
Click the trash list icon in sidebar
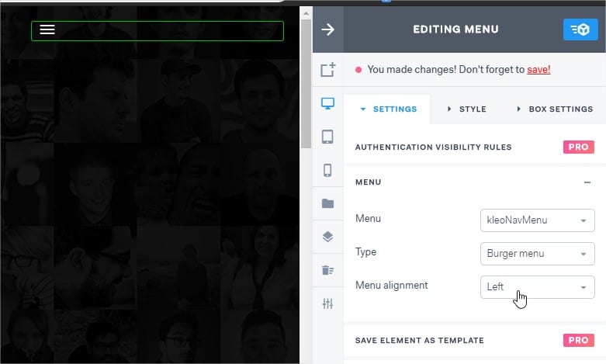pos(327,270)
